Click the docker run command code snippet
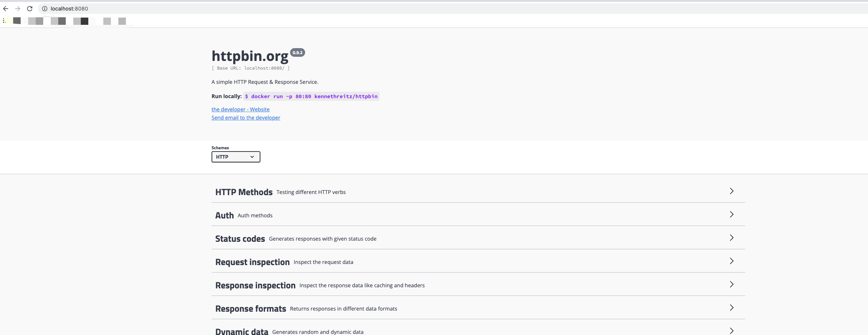Viewport: 868px width, 335px height. [311, 96]
